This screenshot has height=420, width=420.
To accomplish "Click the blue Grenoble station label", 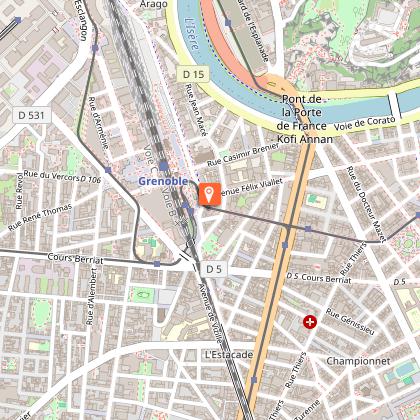I will tap(163, 181).
